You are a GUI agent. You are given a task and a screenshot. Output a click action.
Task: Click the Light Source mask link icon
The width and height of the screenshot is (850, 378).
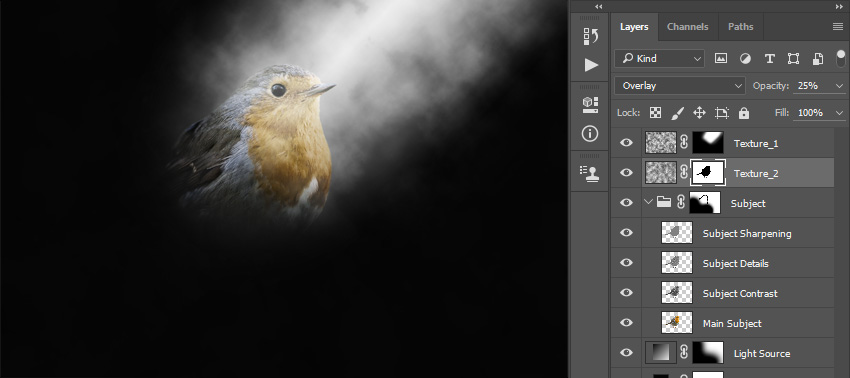(684, 353)
